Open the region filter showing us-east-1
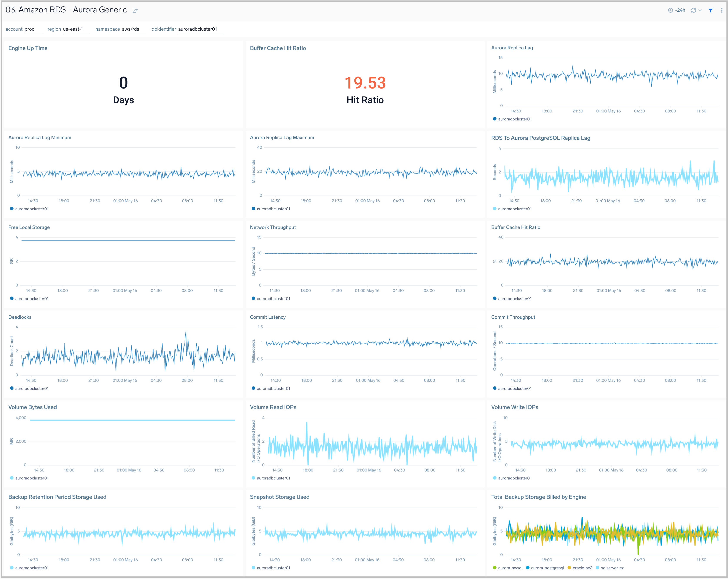 pyautogui.click(x=73, y=29)
